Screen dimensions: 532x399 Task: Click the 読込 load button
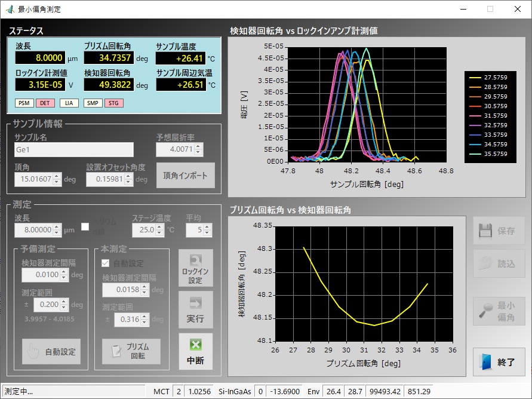pyautogui.click(x=499, y=263)
